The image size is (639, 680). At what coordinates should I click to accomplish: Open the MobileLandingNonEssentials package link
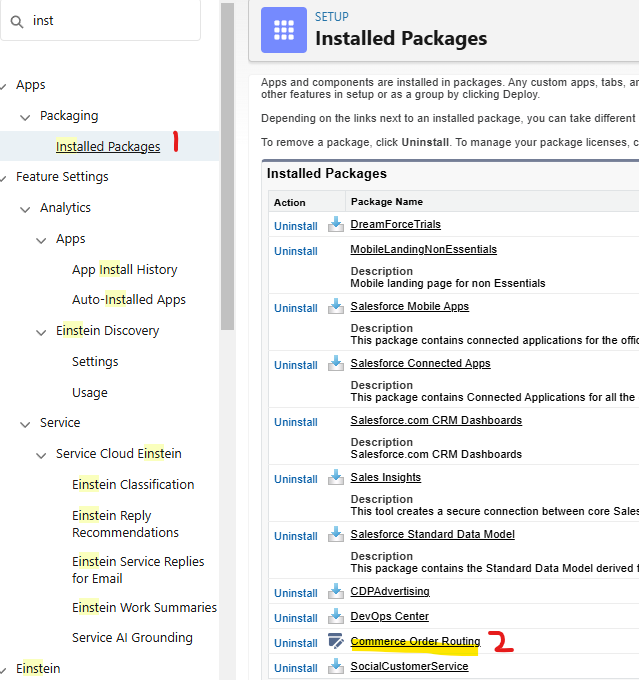coord(423,249)
